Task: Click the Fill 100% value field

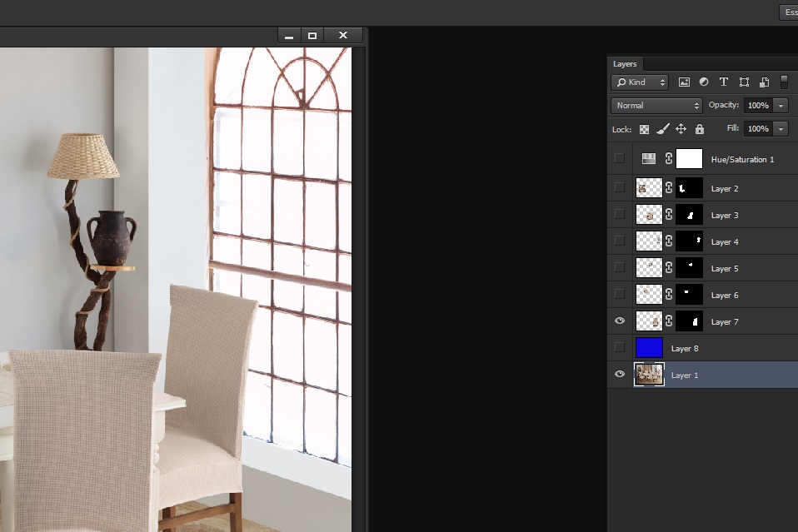Action: click(758, 129)
